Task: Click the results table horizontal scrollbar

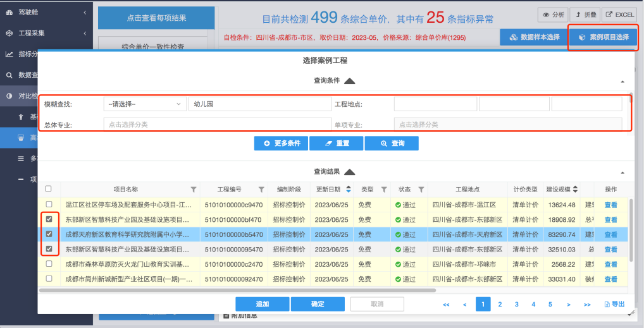Action: (237, 290)
